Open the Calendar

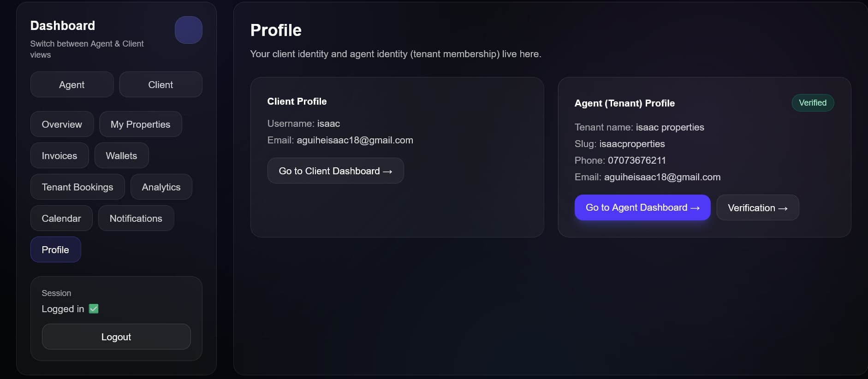click(61, 218)
